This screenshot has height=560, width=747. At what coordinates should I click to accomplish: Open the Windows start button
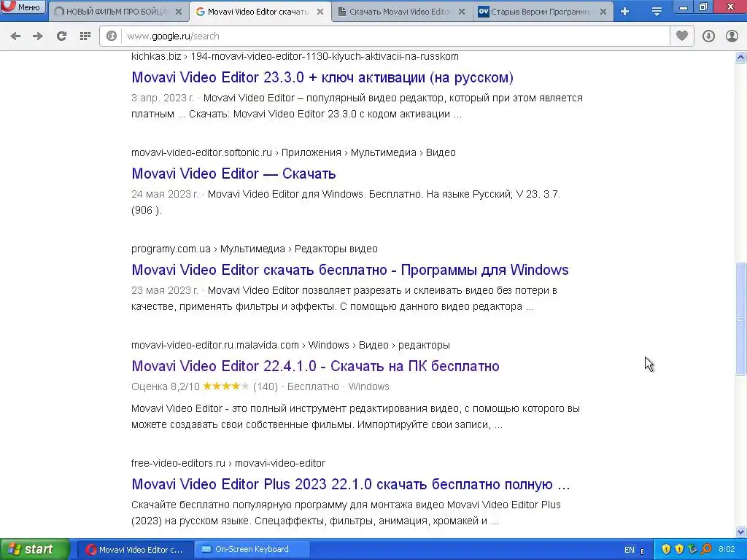[35, 549]
